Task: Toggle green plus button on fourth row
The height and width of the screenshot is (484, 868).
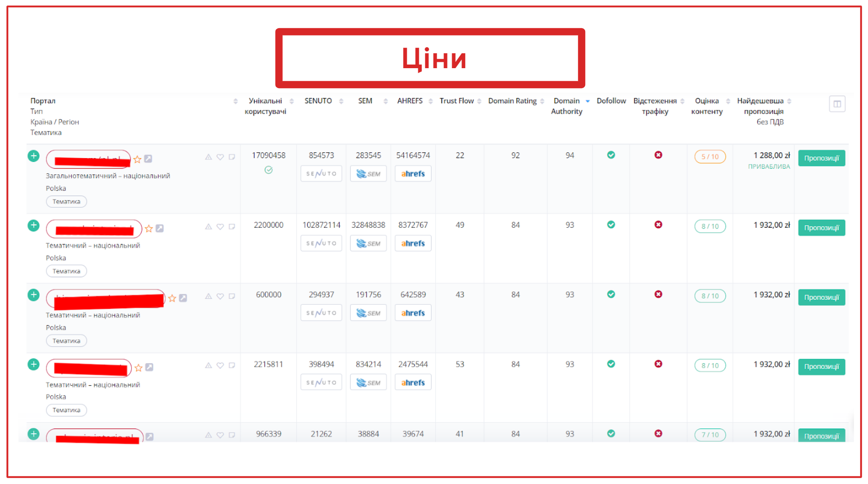Action: click(34, 364)
